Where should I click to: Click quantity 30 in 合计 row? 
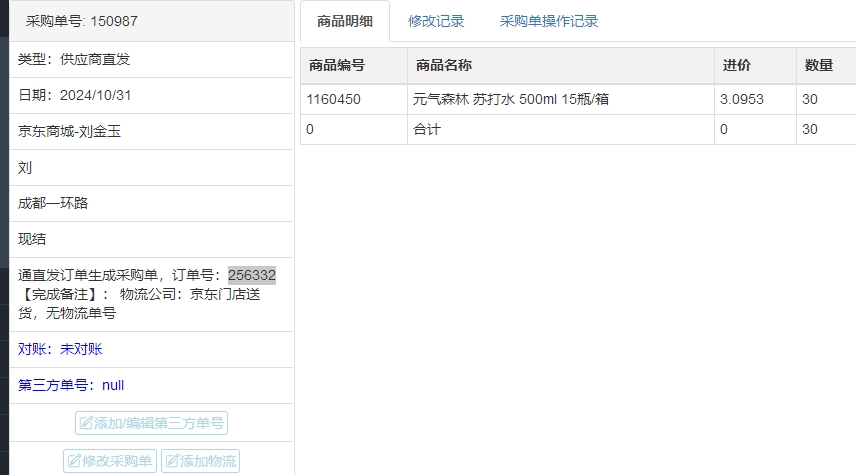pyautogui.click(x=810, y=129)
